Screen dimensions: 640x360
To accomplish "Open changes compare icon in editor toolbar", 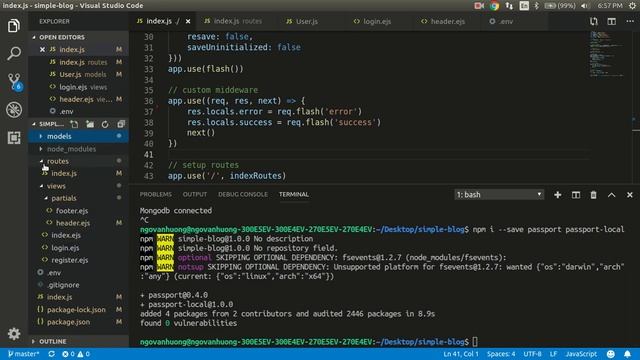I will click(x=593, y=21).
